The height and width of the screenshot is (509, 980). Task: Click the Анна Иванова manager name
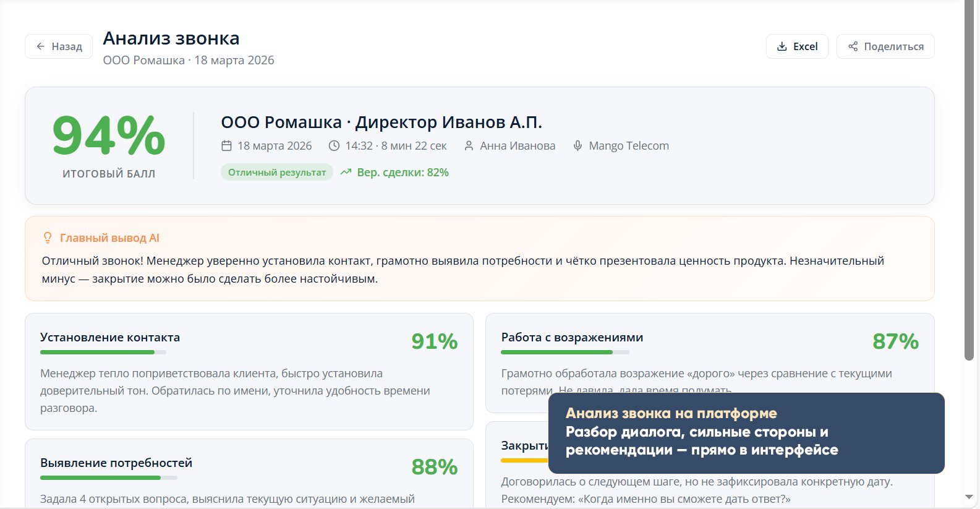coord(518,146)
